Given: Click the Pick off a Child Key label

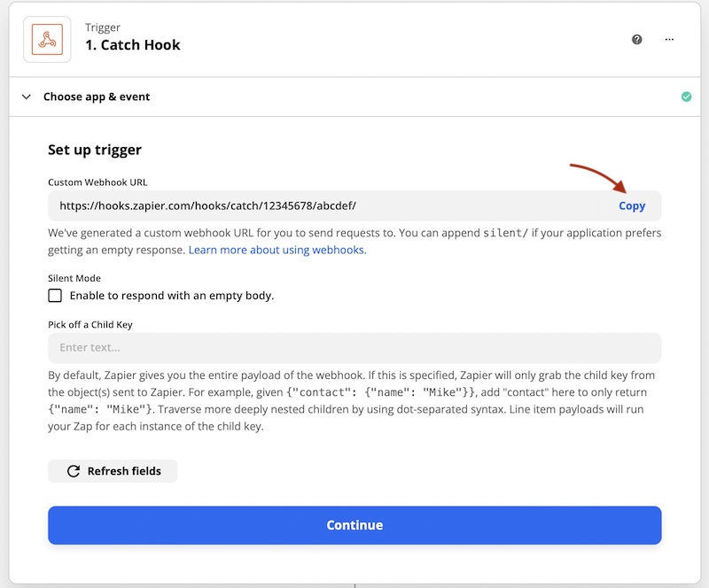Looking at the screenshot, I should coord(90,325).
